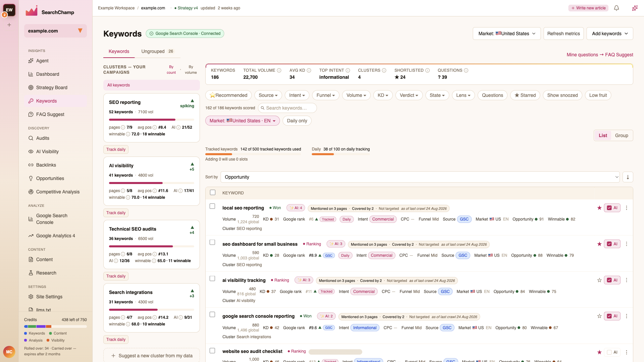Check the ai visibility tracking row
Image resolution: width=644 pixels, height=362 pixels.
pyautogui.click(x=212, y=279)
